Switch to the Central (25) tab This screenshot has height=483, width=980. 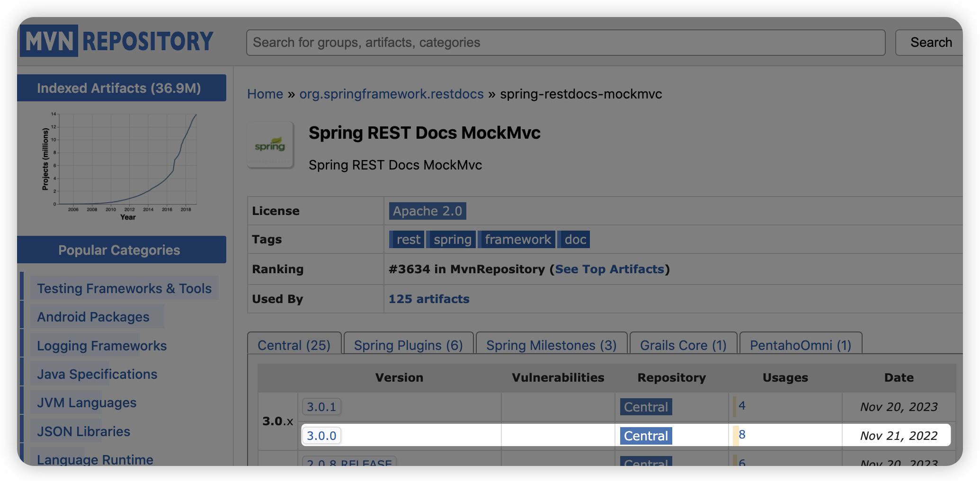coord(294,345)
